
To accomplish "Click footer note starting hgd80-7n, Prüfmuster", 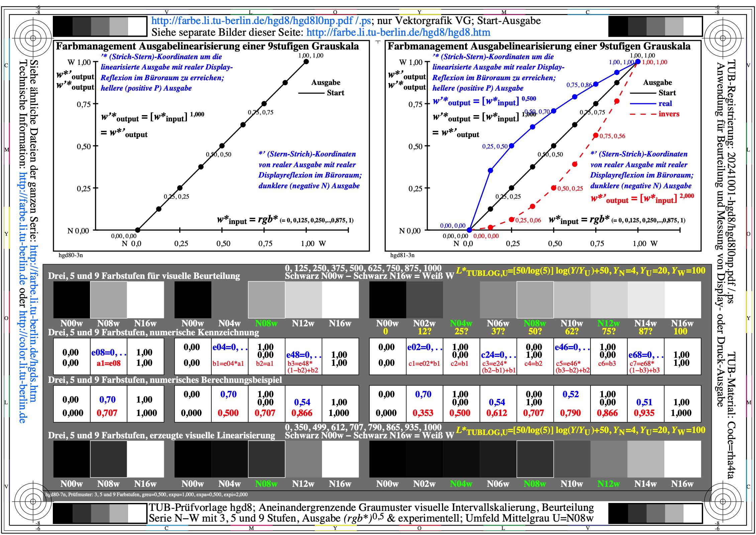I will point(146,495).
